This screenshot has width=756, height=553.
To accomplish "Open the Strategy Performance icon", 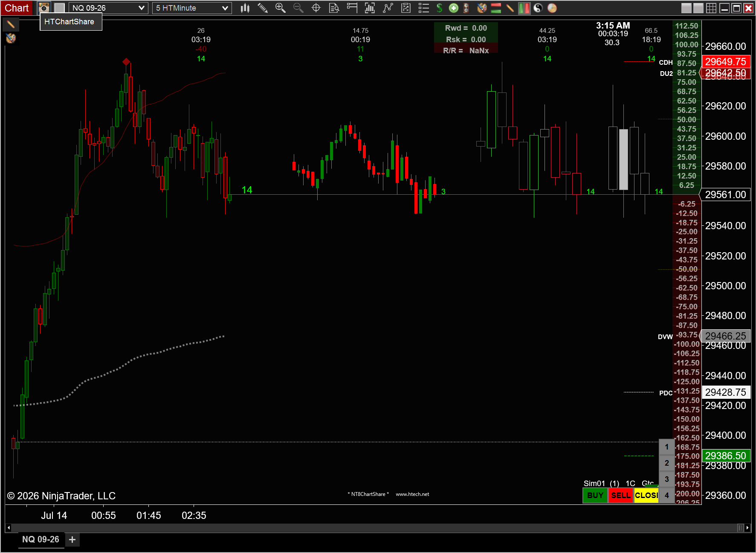I will click(x=406, y=8).
